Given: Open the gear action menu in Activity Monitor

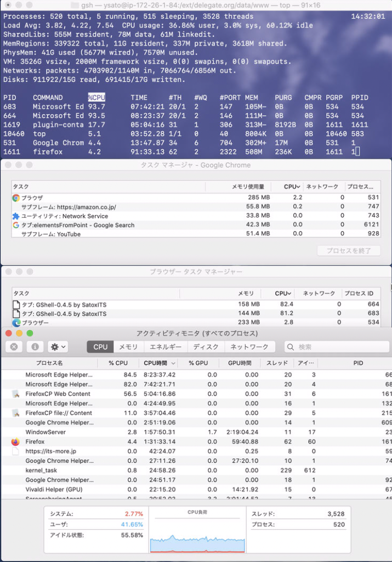Looking at the screenshot, I should [x=58, y=347].
